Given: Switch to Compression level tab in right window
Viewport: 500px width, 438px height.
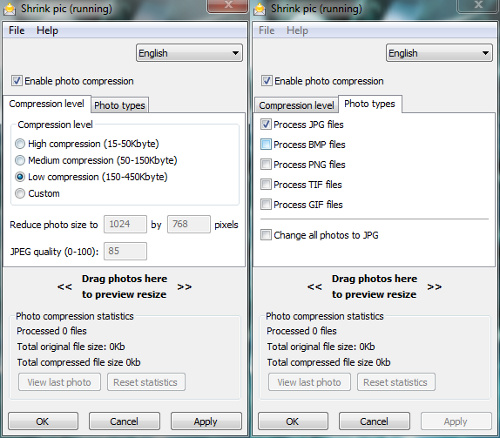Looking at the screenshot, I should click(x=296, y=105).
